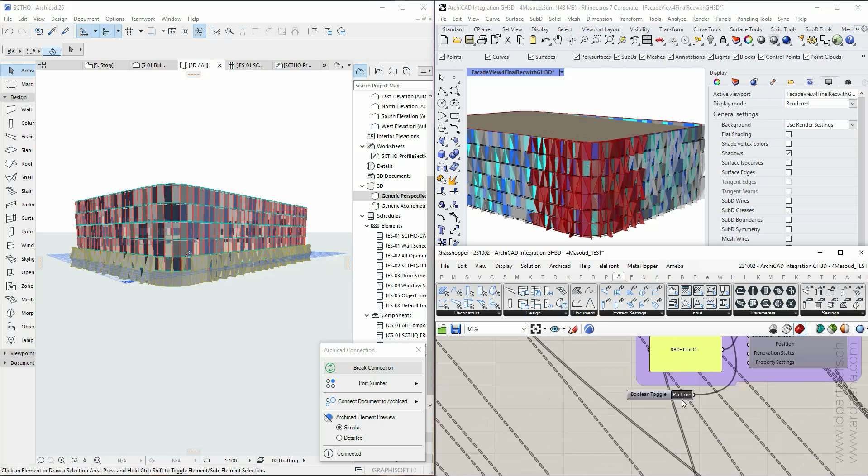Open Archicad Teamwork menu
The height and width of the screenshot is (476, 868).
click(143, 19)
